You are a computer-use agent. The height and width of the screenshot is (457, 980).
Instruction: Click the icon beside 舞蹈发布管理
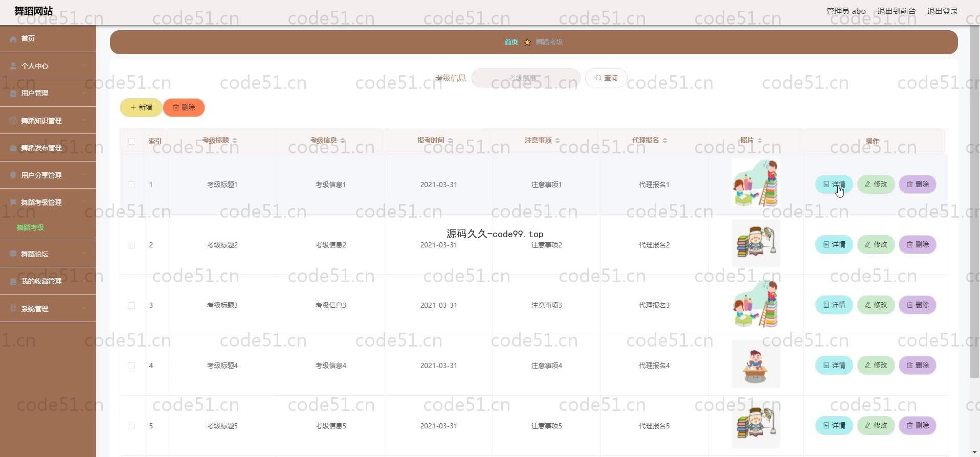click(13, 148)
